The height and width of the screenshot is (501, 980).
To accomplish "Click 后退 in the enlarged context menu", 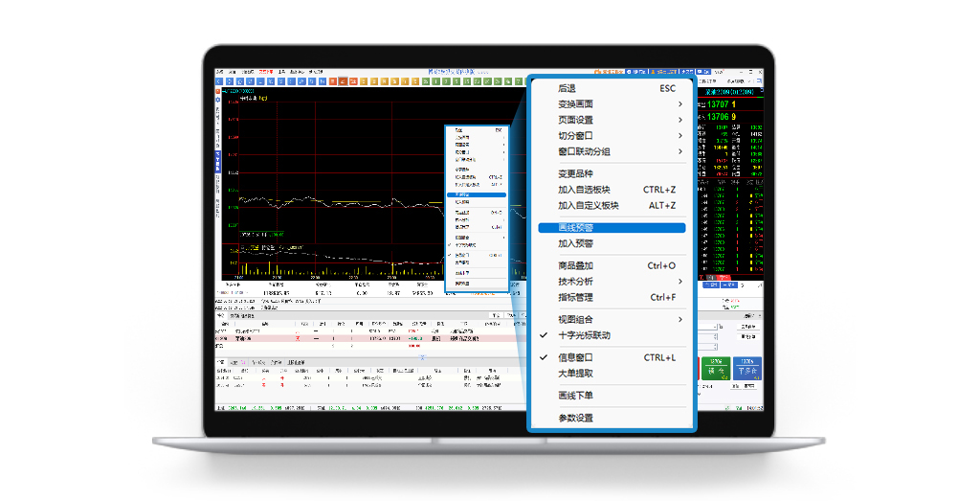I will (612, 89).
